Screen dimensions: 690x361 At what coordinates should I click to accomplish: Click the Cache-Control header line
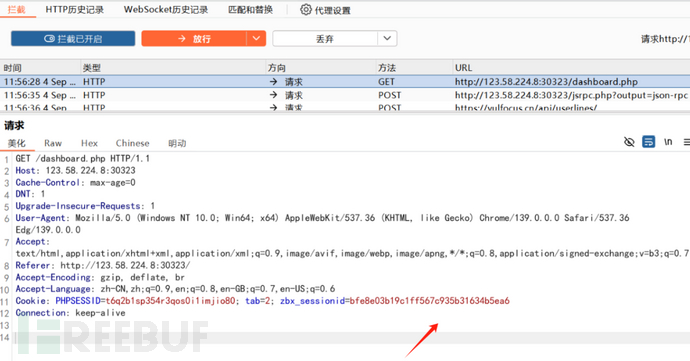[x=76, y=182]
